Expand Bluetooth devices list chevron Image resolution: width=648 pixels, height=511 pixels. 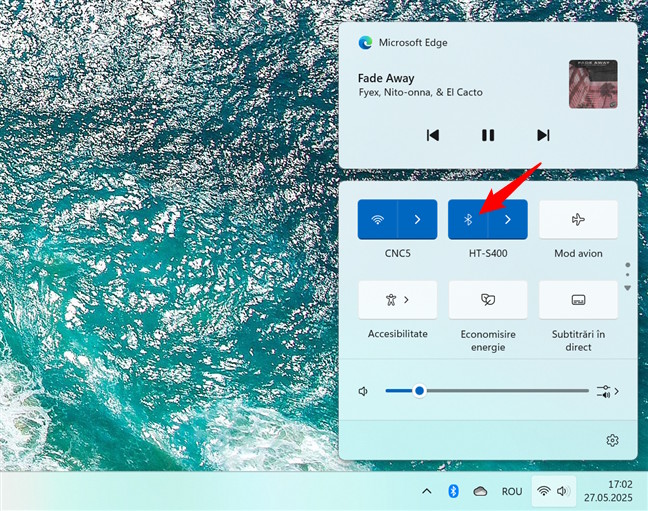click(x=508, y=219)
